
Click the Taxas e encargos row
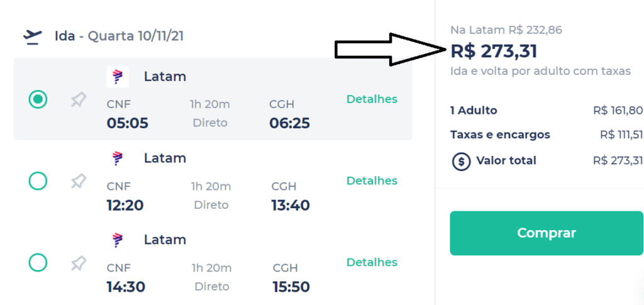pyautogui.click(x=547, y=135)
